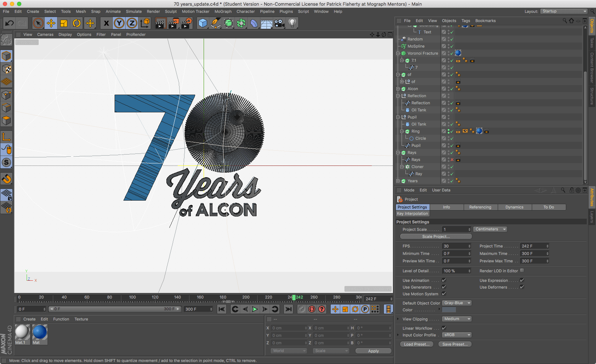Toggle Use Motion System checkbox

[444, 293]
